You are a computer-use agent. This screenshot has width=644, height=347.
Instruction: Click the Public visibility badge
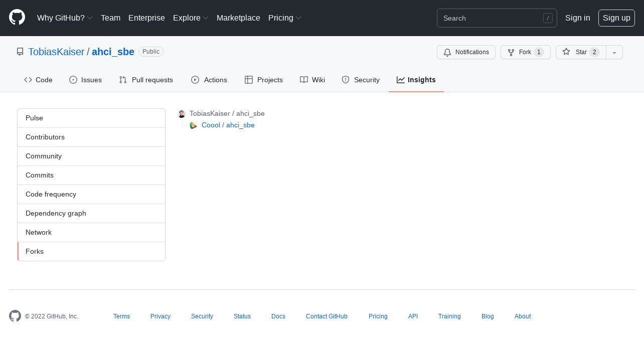point(151,52)
